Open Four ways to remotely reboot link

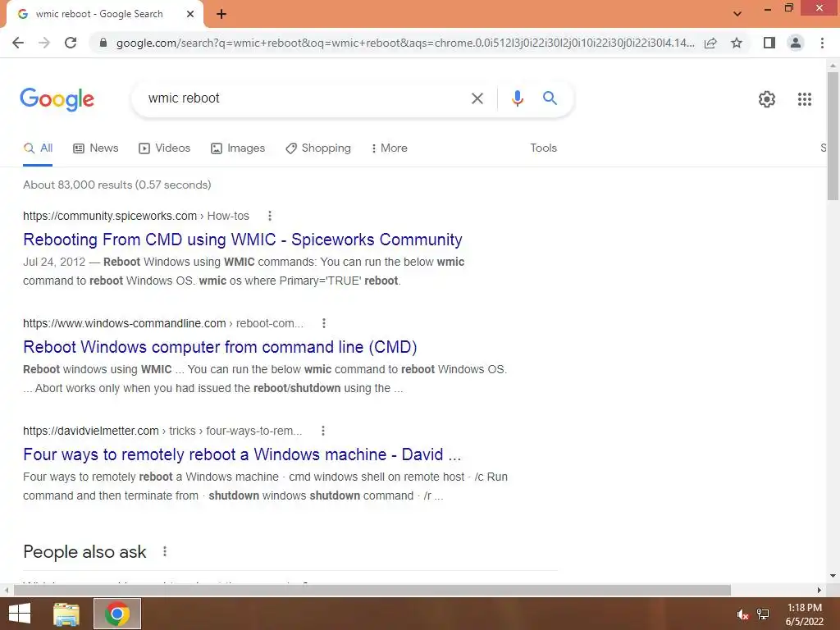click(242, 454)
